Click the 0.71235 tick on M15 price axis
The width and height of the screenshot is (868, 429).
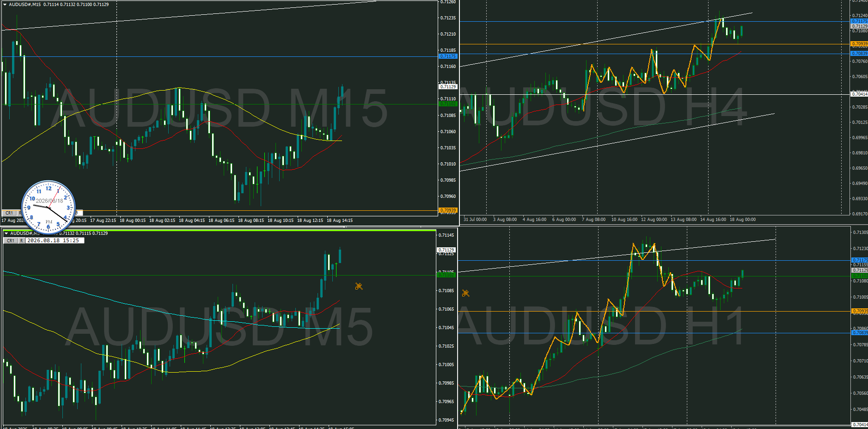448,18
